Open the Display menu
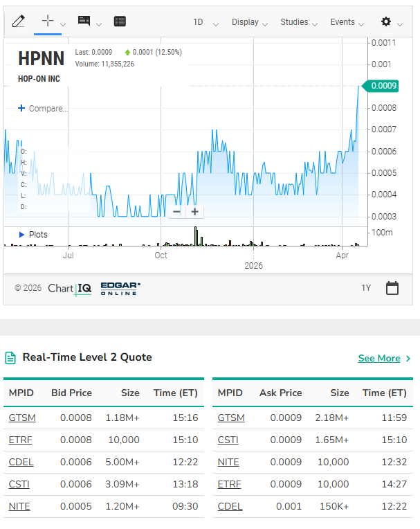Viewport: 420px width, 529px height. point(249,22)
